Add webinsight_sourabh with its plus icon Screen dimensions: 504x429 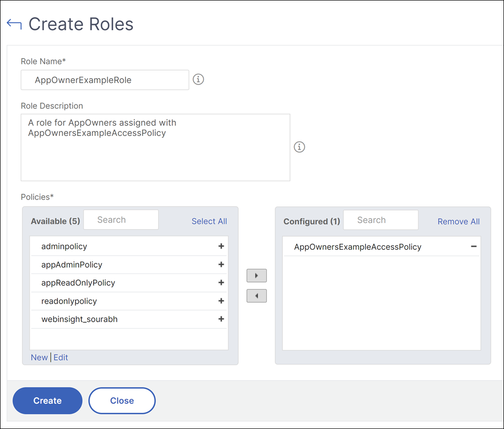(x=221, y=319)
